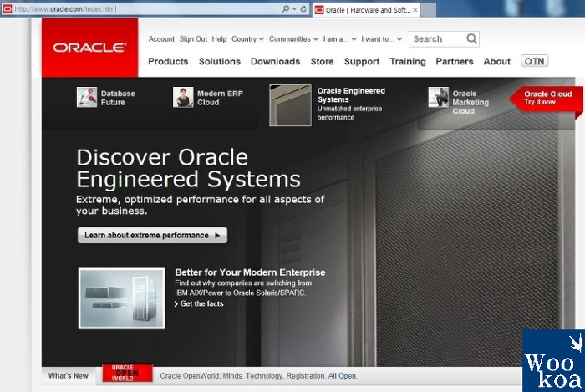
Task: Click Better for Your Modern Enterprise heading
Action: (250, 272)
